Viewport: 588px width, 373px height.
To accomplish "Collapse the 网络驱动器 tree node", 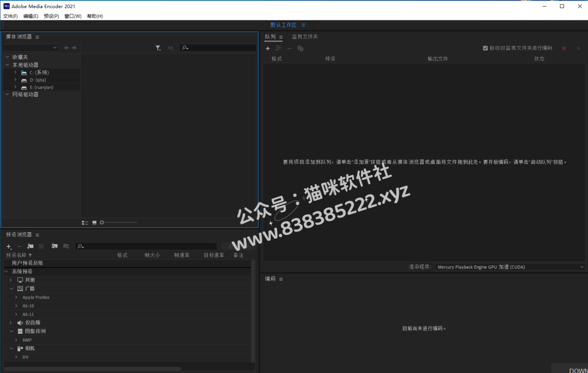I will pyautogui.click(x=7, y=95).
